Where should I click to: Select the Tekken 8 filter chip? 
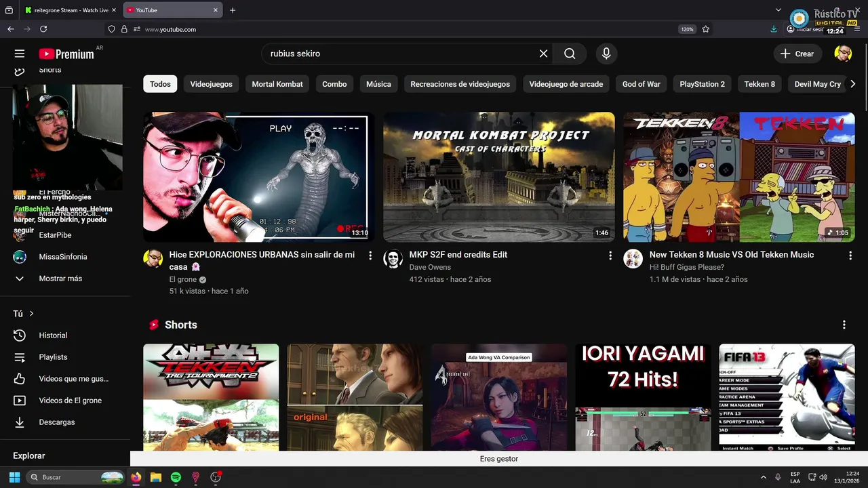(759, 84)
